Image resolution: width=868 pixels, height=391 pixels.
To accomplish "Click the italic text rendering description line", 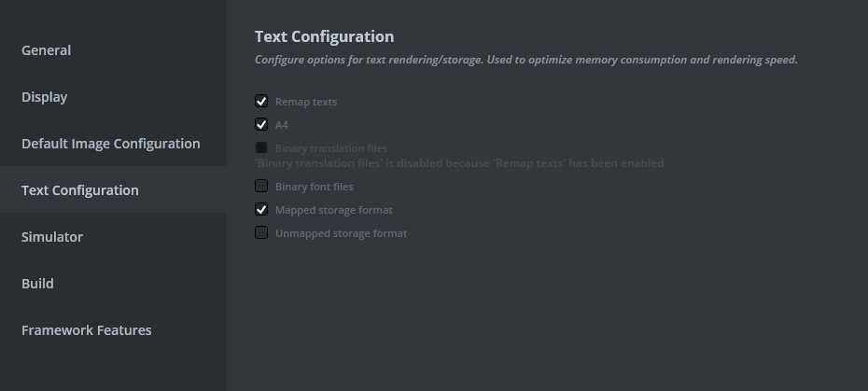I will point(525,60).
